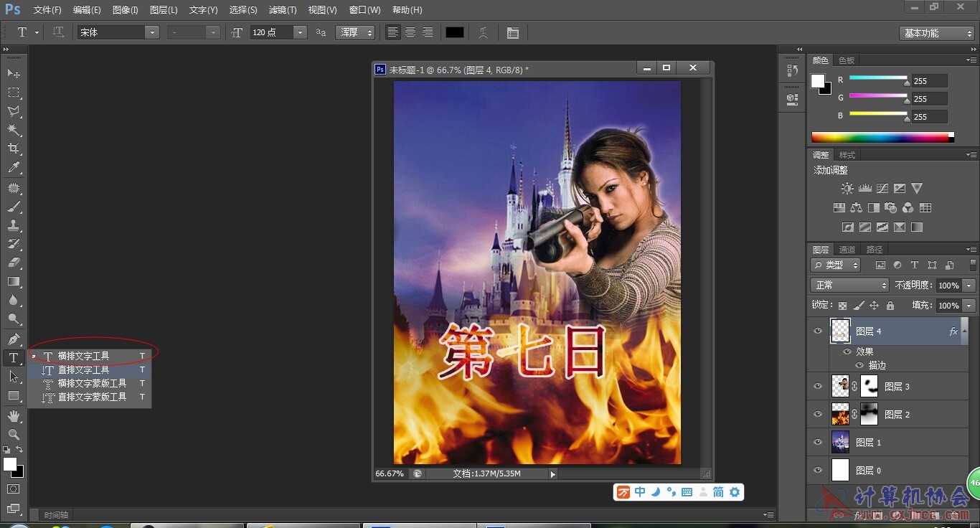Switch to the 样式 tab

(847, 155)
